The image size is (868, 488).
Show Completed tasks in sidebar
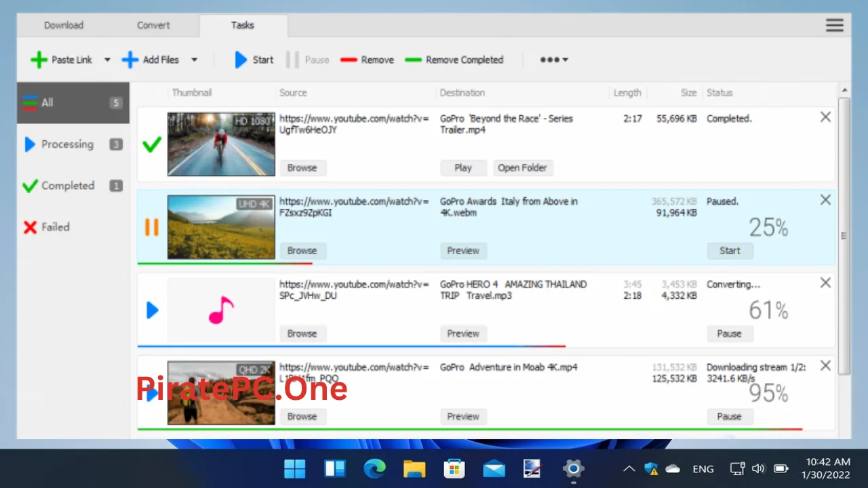(x=73, y=186)
